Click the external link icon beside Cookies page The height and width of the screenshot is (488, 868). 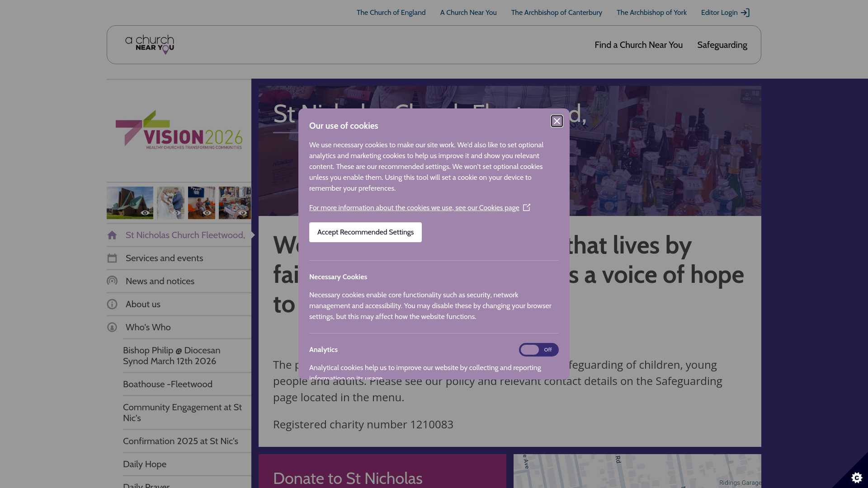coord(526,207)
